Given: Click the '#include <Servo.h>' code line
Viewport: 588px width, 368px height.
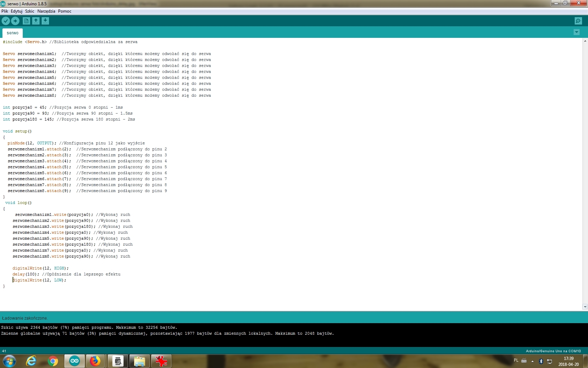Looking at the screenshot, I should coord(25,42).
